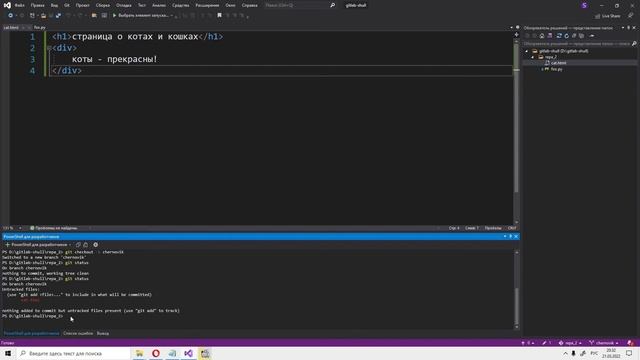Open the Windows Start menu
This screenshot has height=360, width=640.
[x=8, y=353]
